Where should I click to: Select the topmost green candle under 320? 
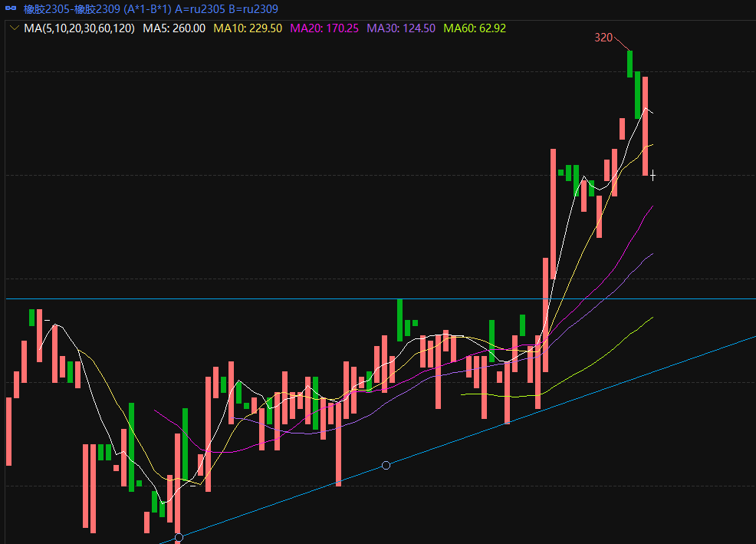pos(629,64)
